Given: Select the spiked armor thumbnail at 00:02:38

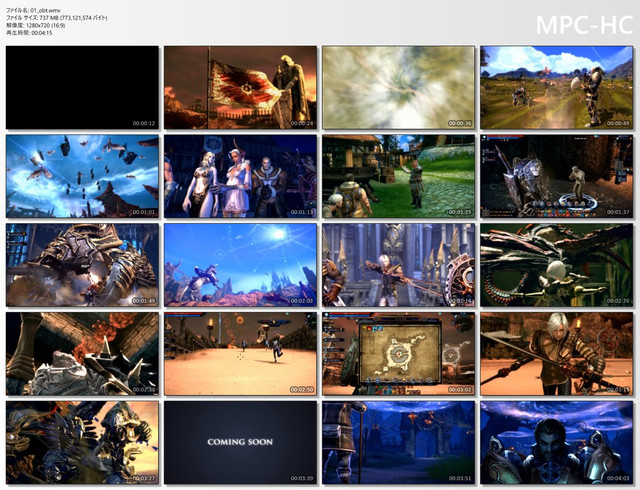Looking at the screenshot, I should click(x=82, y=354).
